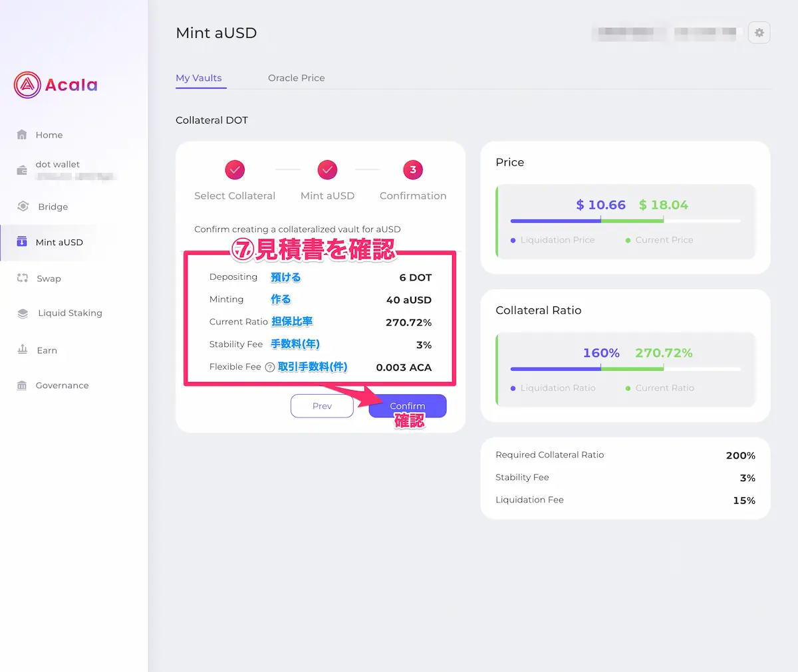Click the Liquidation Price legend label

(557, 240)
